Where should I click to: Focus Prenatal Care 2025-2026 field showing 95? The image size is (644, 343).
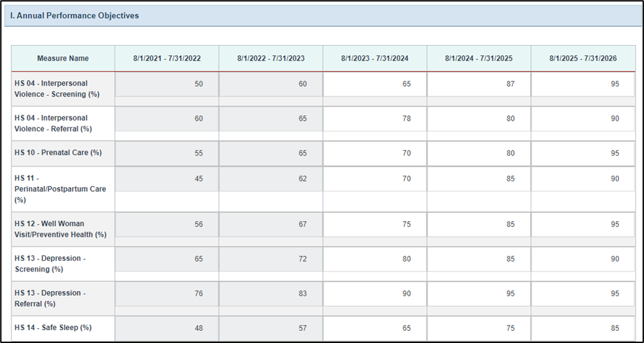pos(583,154)
